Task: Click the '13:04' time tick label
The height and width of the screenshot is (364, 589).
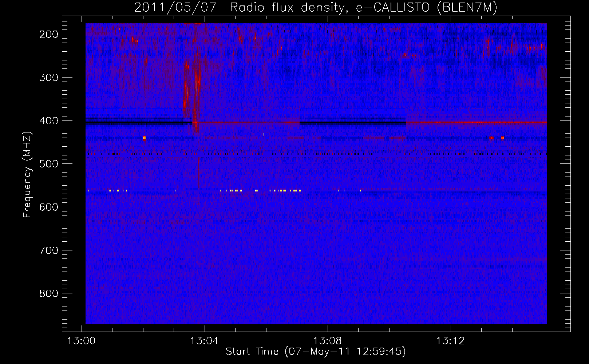Action: [205, 341]
